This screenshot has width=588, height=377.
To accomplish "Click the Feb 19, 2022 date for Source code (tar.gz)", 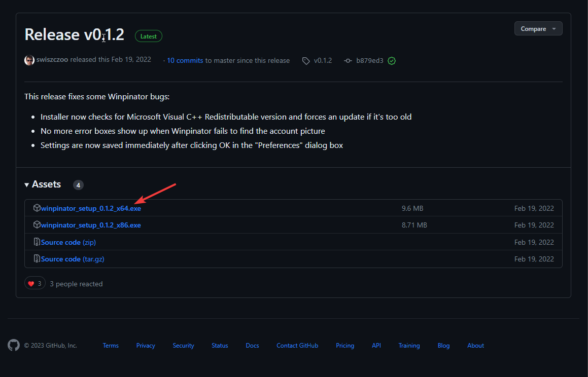I will 534,259.
